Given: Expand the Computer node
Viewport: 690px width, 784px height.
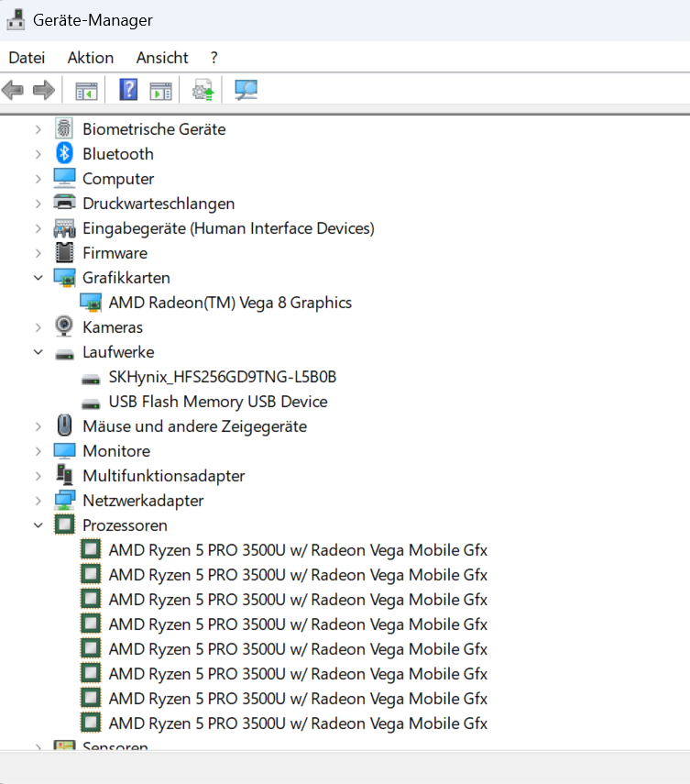Looking at the screenshot, I should tap(38, 179).
